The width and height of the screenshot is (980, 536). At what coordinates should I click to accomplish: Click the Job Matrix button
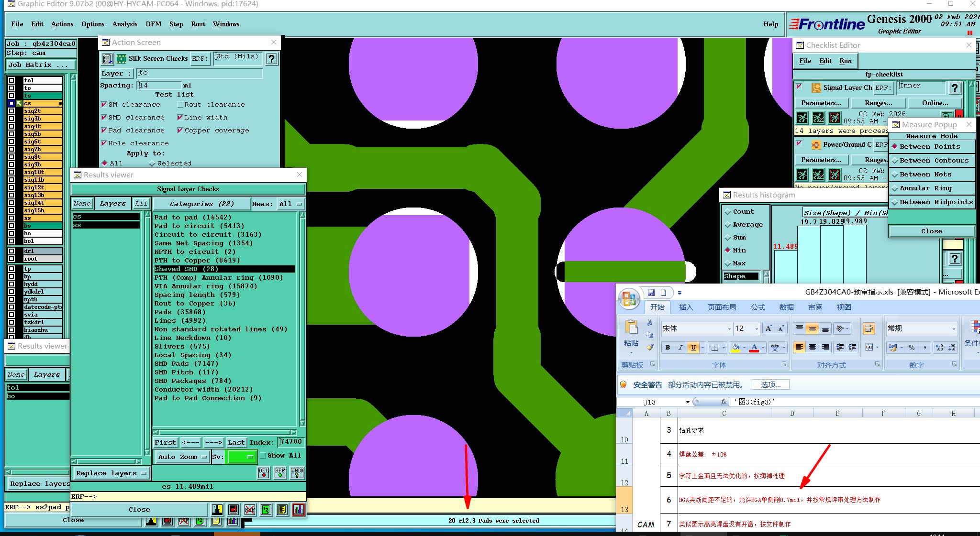41,65
